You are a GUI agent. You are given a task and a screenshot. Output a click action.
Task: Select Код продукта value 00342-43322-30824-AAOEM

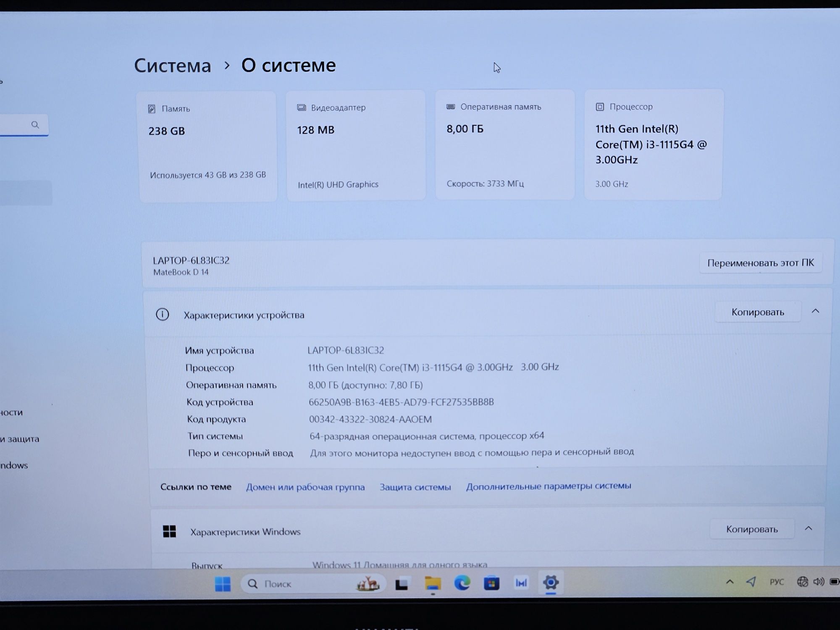(x=370, y=419)
